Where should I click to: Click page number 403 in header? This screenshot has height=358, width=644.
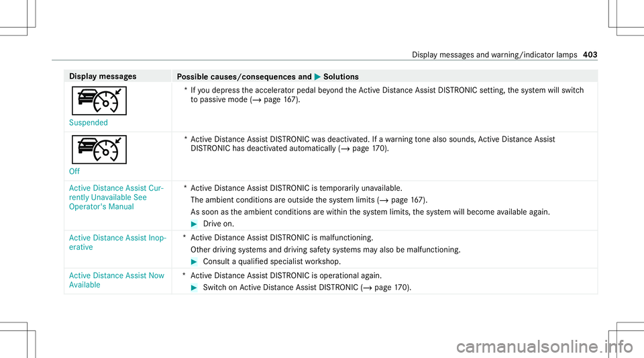click(590, 54)
